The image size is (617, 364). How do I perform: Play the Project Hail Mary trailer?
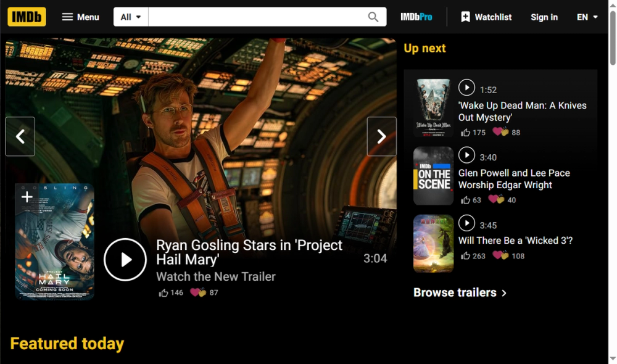point(125,260)
